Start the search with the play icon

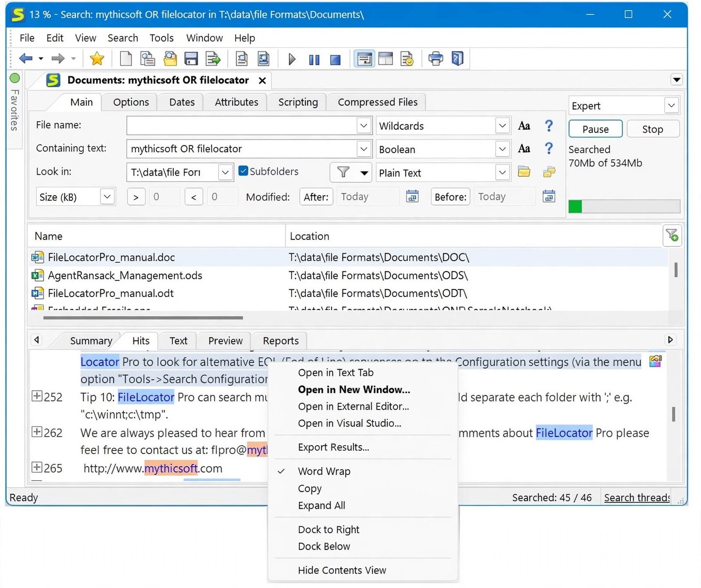click(x=292, y=59)
